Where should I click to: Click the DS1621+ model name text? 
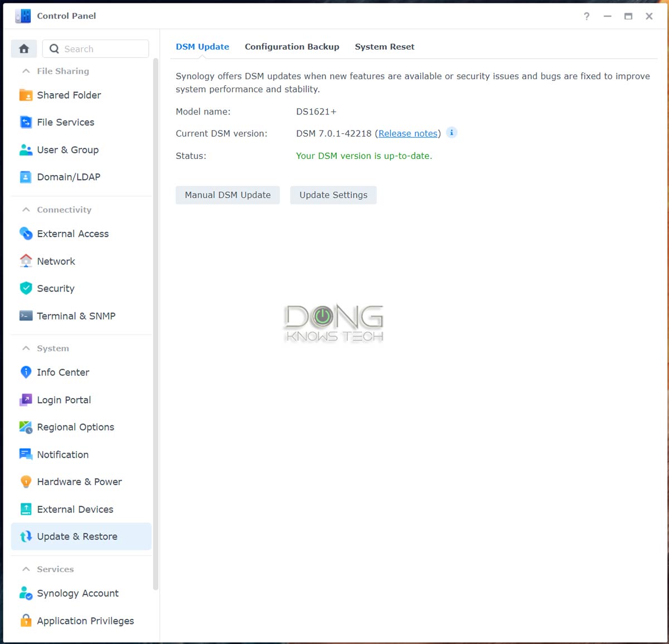[316, 112]
